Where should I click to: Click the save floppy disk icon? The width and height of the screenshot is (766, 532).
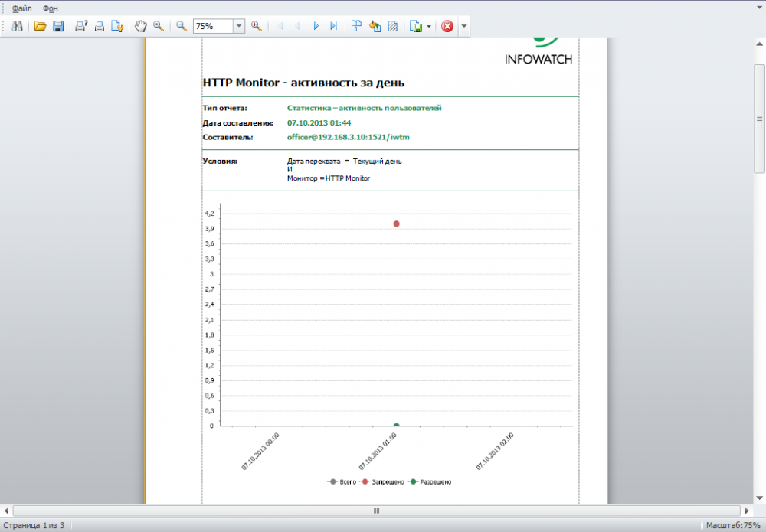coord(58,26)
